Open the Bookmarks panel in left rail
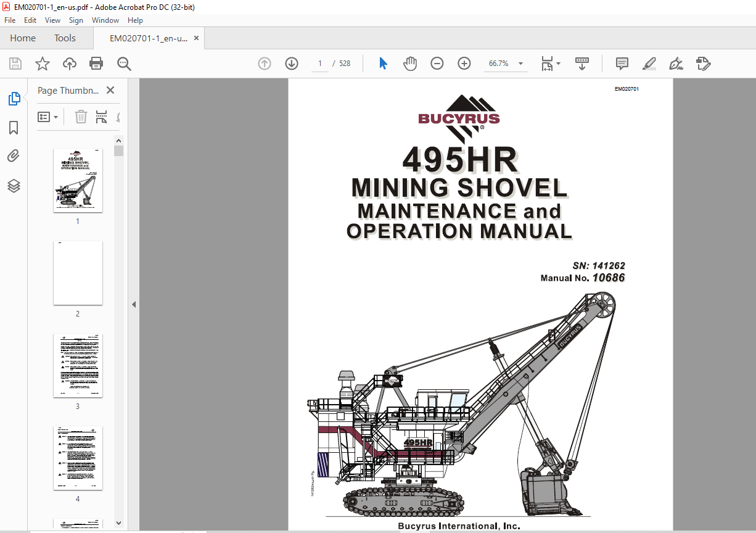The width and height of the screenshot is (756, 533). 14,128
